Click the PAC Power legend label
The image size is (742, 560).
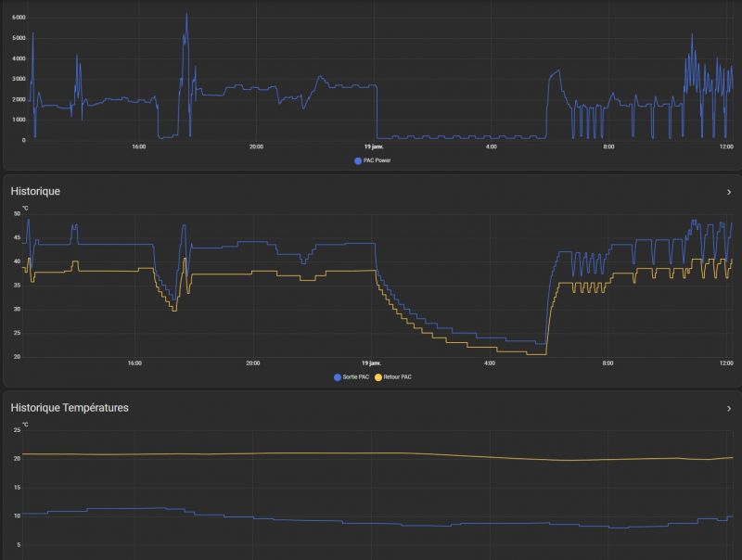[377, 160]
